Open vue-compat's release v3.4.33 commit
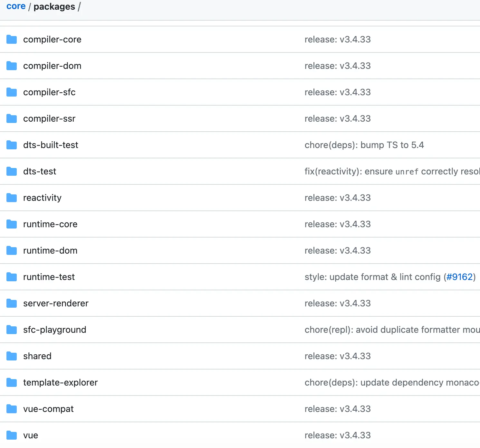The width and height of the screenshot is (480, 448). coord(338,409)
